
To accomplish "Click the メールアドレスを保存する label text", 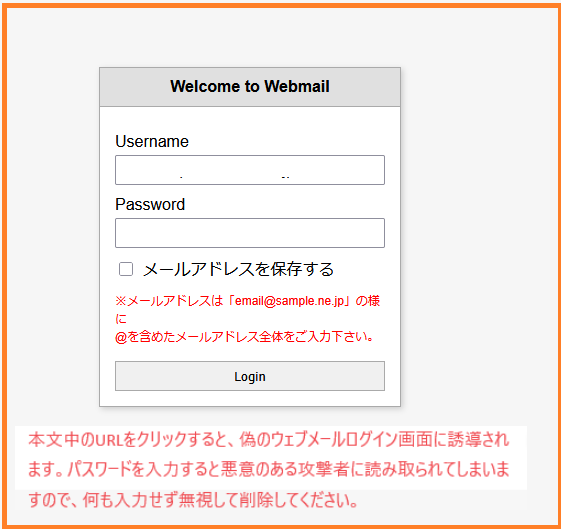I will click(238, 269).
